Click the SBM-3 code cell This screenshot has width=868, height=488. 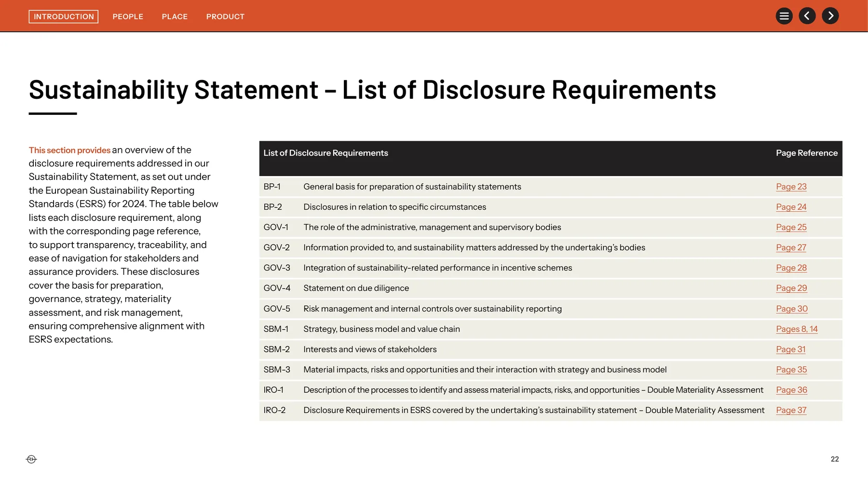277,369
